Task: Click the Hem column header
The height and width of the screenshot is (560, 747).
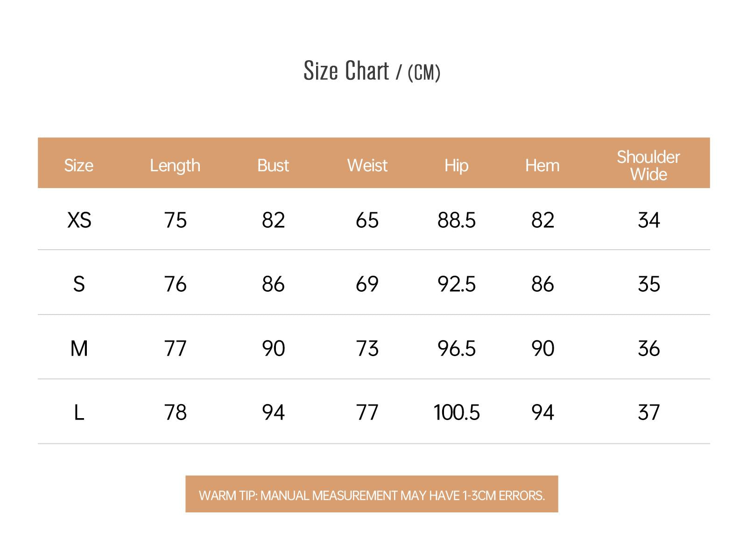Action: (x=542, y=166)
